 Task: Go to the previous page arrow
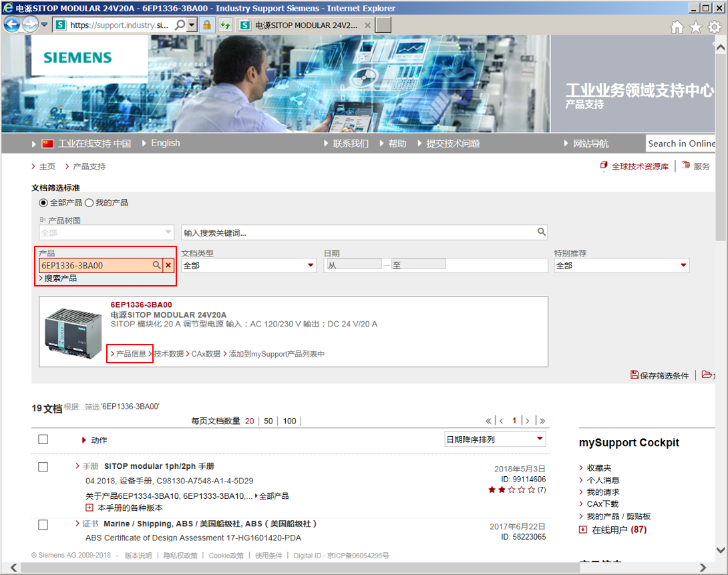(x=502, y=421)
